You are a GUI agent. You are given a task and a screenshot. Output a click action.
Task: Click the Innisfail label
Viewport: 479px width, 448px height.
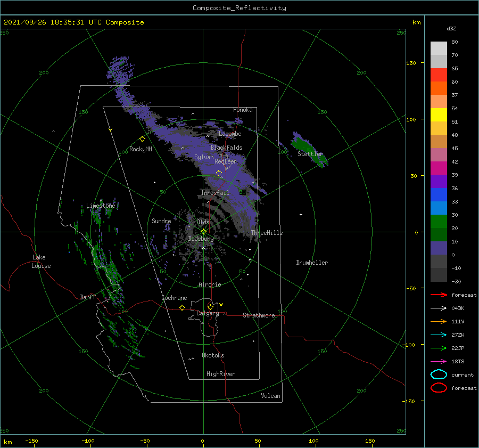(215, 193)
